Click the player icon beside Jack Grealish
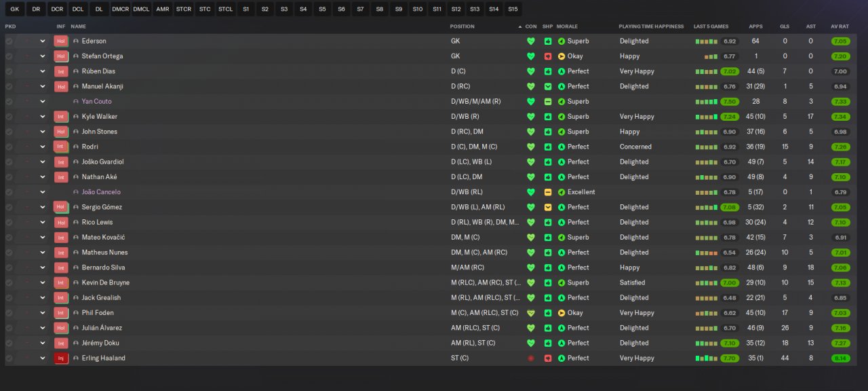This screenshot has height=391, width=868. [76, 298]
